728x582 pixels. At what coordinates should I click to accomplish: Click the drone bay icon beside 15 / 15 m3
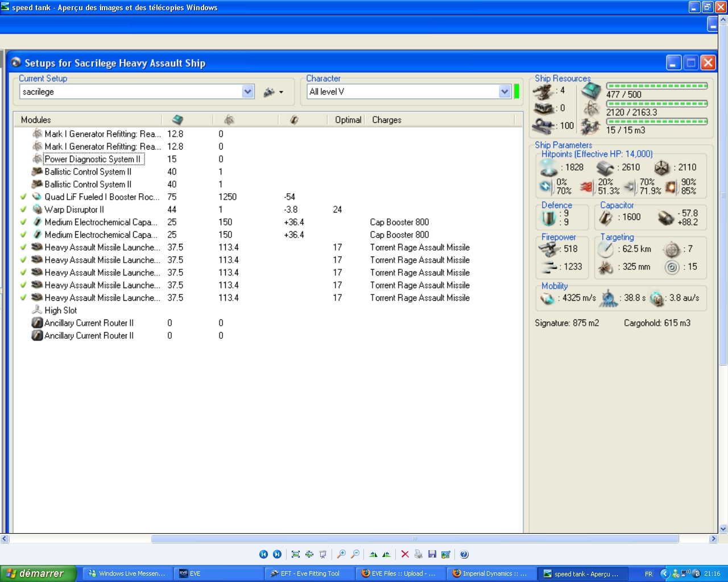tap(590, 126)
